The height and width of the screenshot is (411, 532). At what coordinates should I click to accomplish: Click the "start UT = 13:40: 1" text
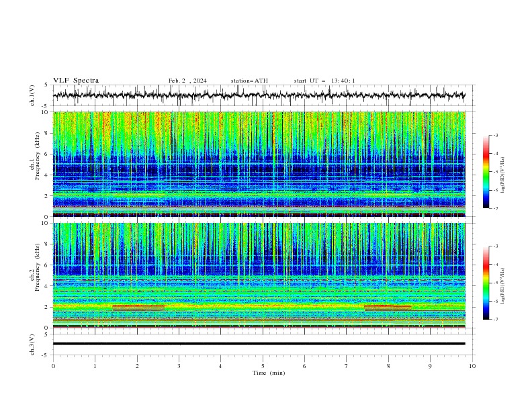(324, 81)
